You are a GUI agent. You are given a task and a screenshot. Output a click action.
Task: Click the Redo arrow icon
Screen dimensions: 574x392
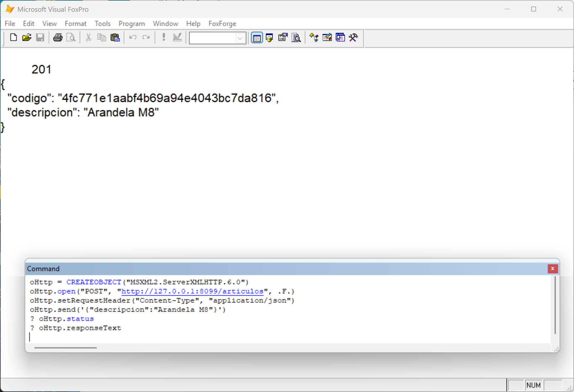[146, 38]
